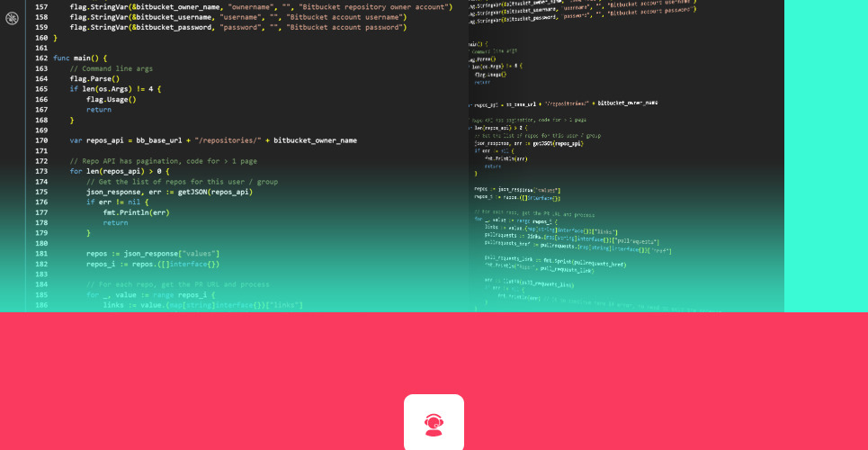Open the headset customer support icon
868x450 pixels.
pyautogui.click(x=434, y=423)
